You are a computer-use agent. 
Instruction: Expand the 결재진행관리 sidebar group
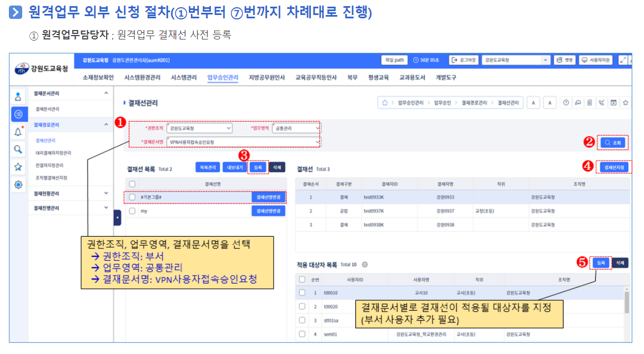click(x=106, y=208)
